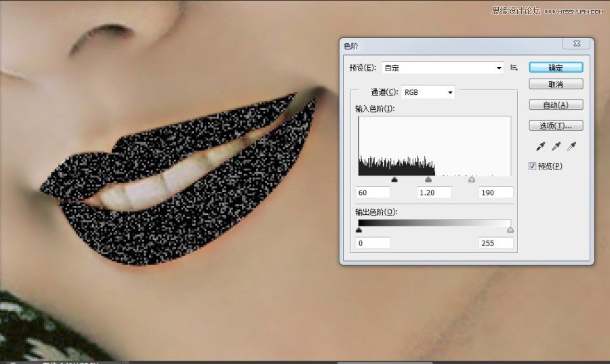Click the output black slider handle
Screen dimensions: 610x364
[x=359, y=230]
